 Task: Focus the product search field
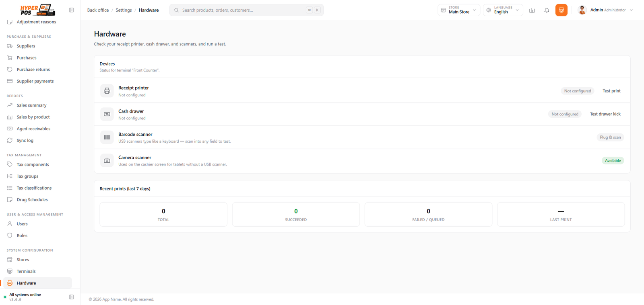pos(246,10)
